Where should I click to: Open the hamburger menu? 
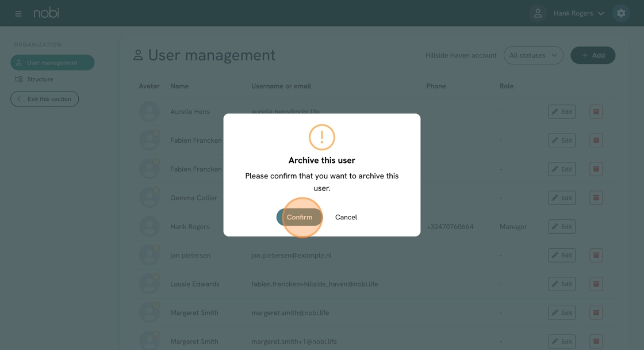click(x=18, y=14)
